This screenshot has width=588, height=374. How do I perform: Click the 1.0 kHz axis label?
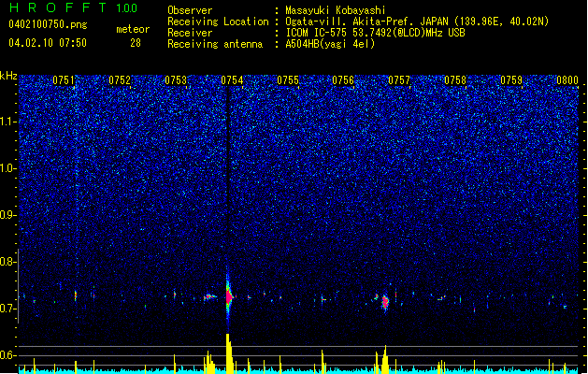pos(8,168)
